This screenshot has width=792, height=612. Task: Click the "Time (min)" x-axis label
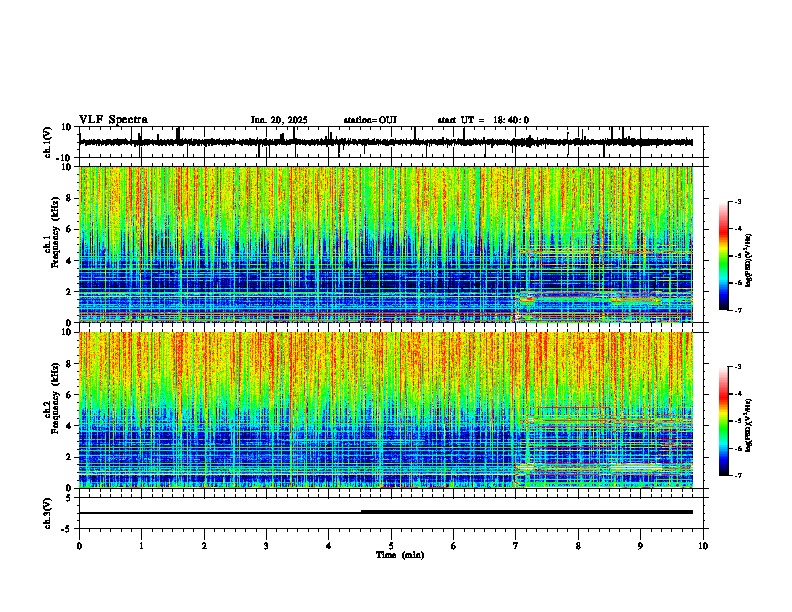coord(400,555)
